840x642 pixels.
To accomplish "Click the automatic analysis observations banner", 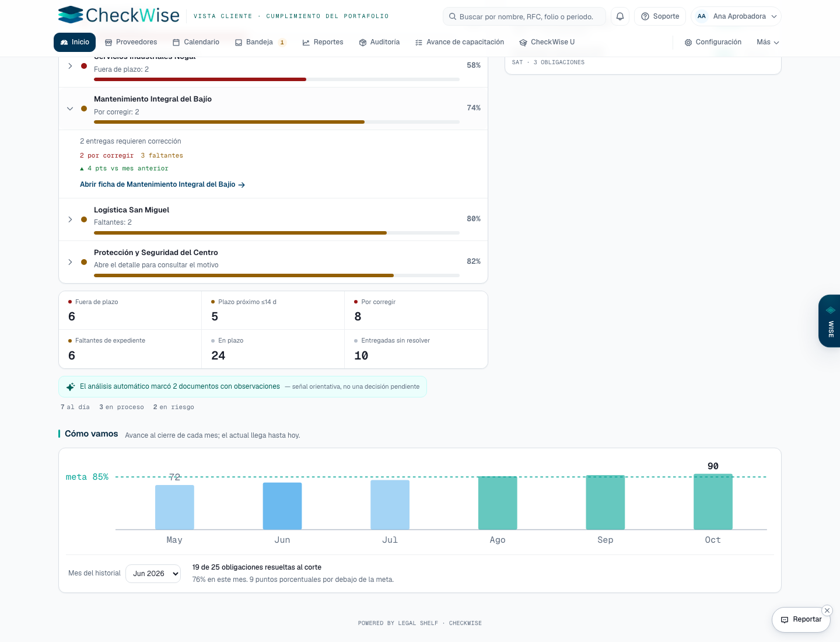I will pos(243,387).
